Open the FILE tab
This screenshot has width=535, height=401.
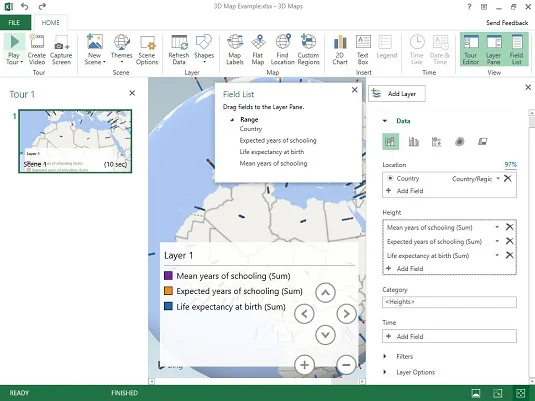(14, 23)
